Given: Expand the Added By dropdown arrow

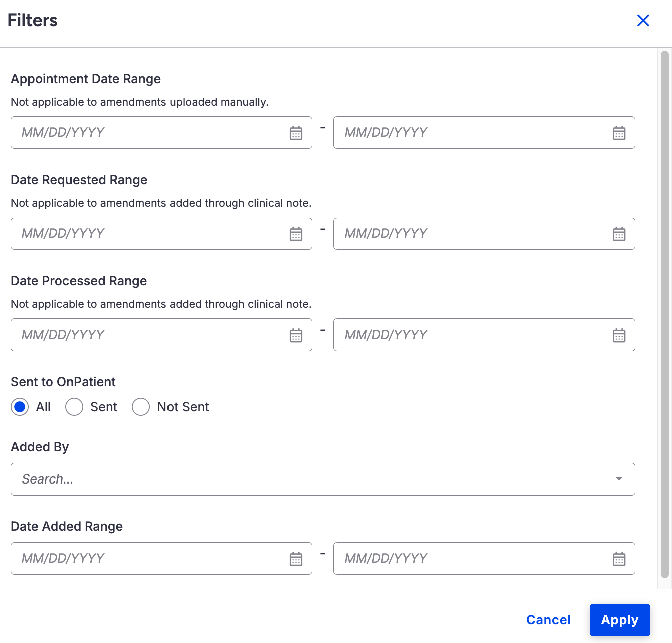Looking at the screenshot, I should tap(619, 479).
